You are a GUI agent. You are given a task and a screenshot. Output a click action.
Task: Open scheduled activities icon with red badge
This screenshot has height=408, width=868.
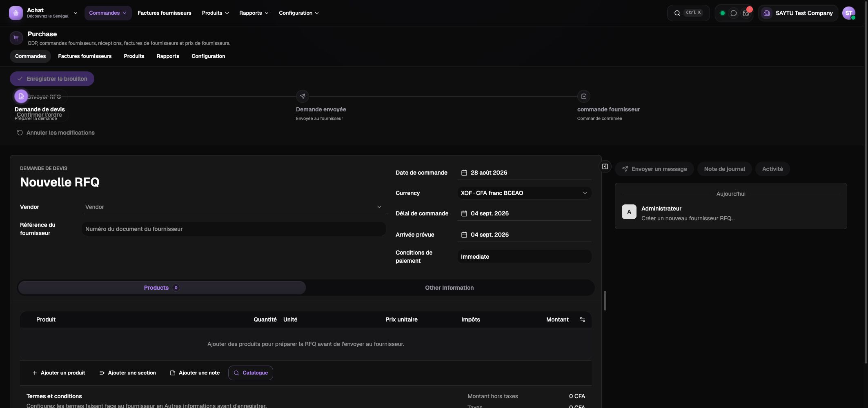click(x=746, y=13)
